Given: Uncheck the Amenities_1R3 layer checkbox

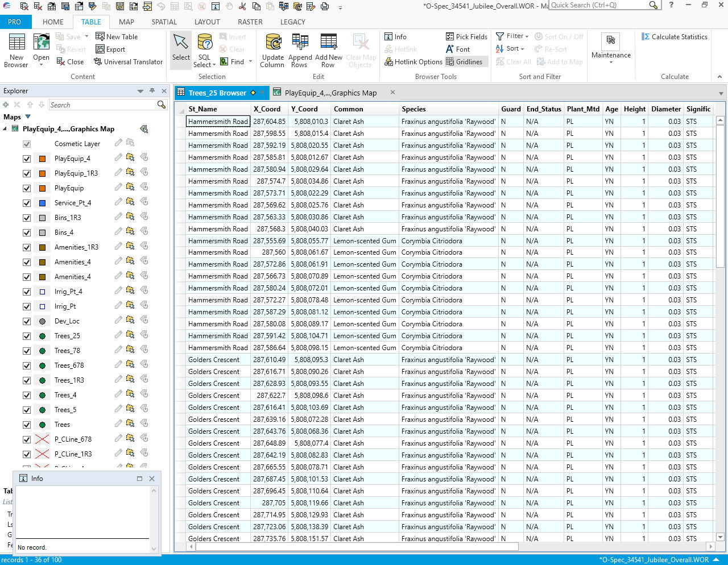Looking at the screenshot, I should (x=27, y=247).
